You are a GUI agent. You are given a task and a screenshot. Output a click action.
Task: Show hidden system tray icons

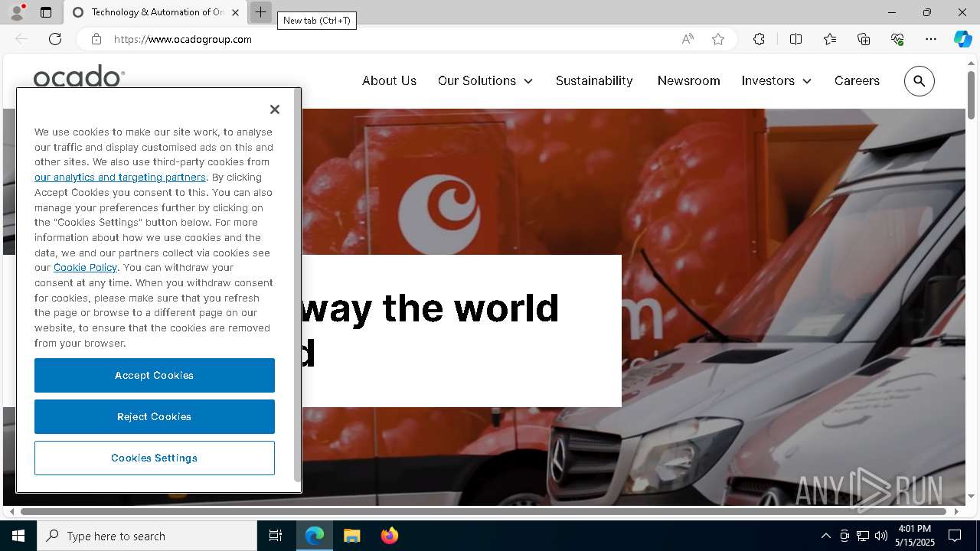[825, 536]
